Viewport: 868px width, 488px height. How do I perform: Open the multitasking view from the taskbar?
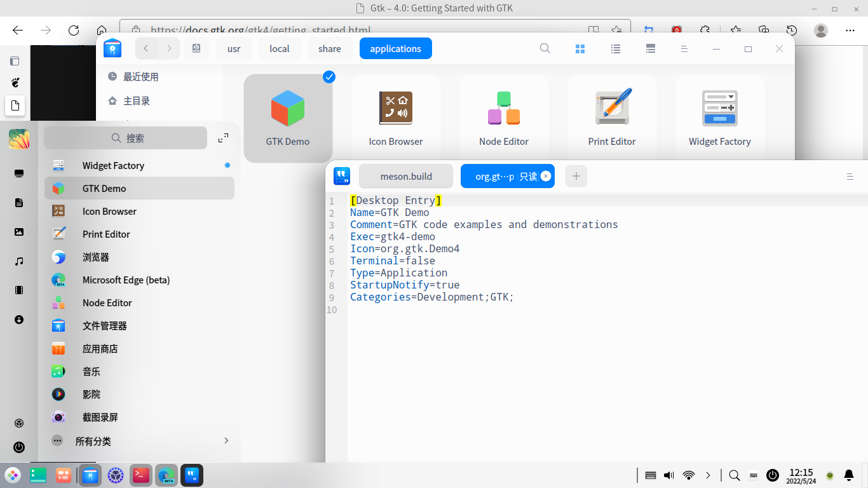64,475
